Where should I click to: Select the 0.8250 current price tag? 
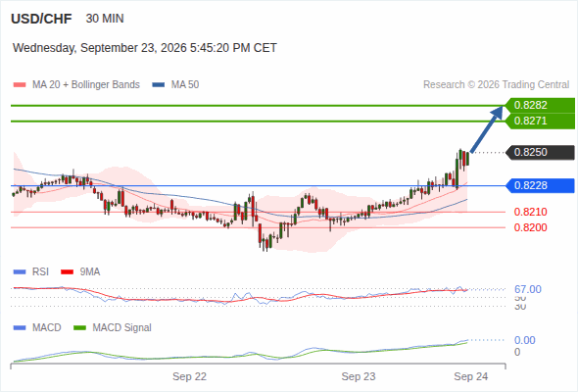tap(540, 152)
